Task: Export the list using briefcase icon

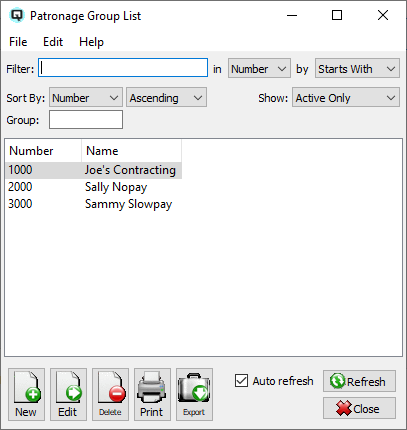Action: (x=194, y=394)
